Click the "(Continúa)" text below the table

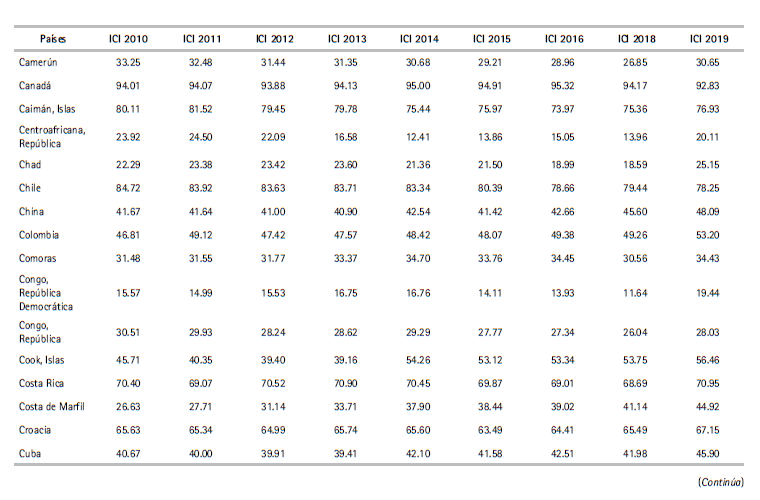click(x=720, y=481)
